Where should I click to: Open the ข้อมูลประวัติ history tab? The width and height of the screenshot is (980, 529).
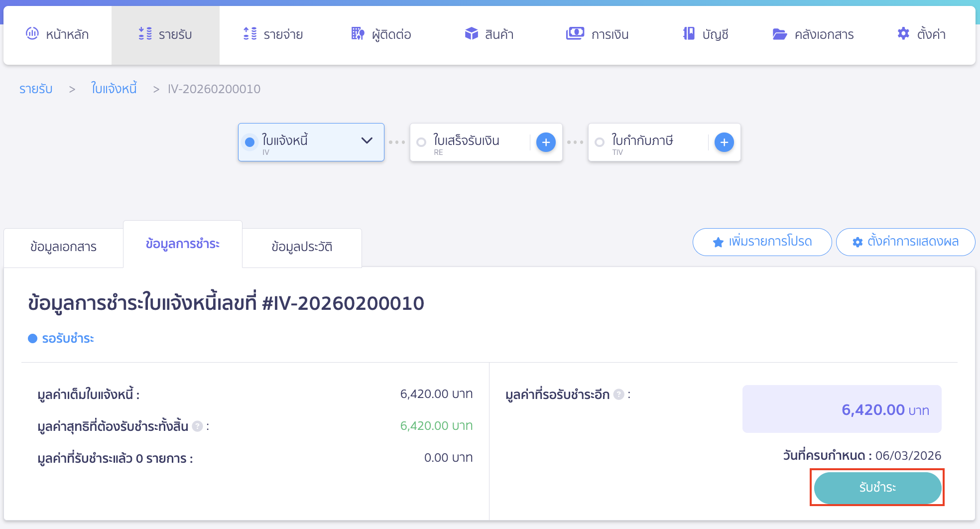click(301, 248)
